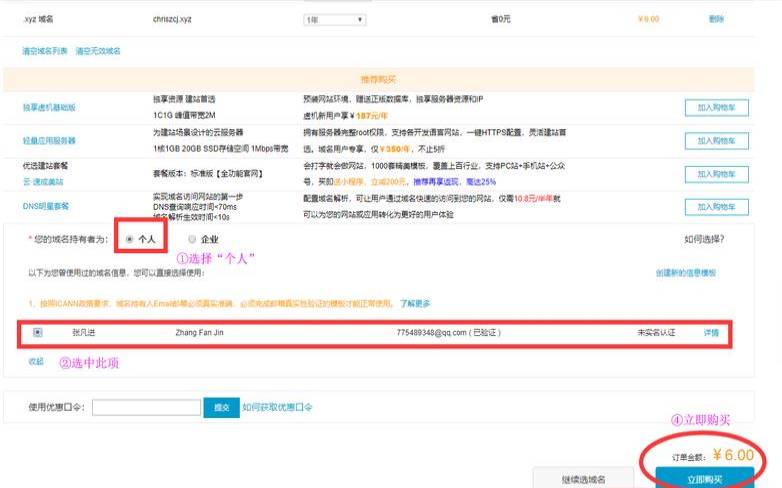782x488 pixels.
Task: Collapse the template list with 收起
Action: coord(36,362)
